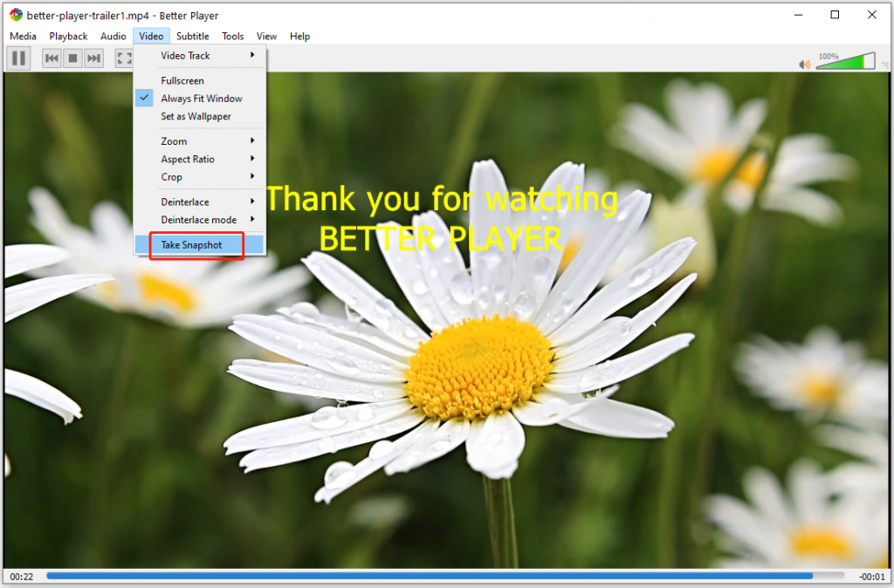Expand the Zoom submenu
Screen dimensions: 894x588
(x=200, y=140)
